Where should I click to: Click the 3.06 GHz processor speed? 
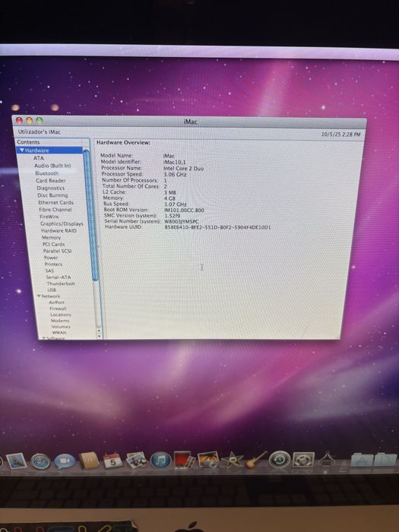pos(175,174)
